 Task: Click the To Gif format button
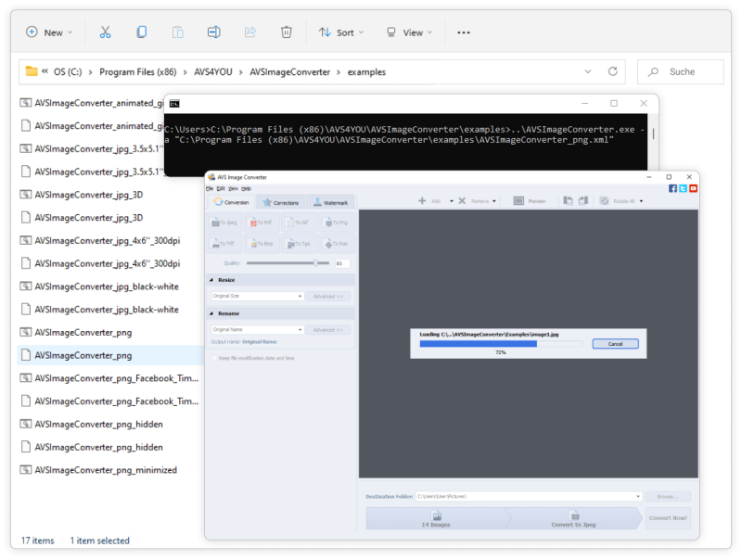[299, 223]
